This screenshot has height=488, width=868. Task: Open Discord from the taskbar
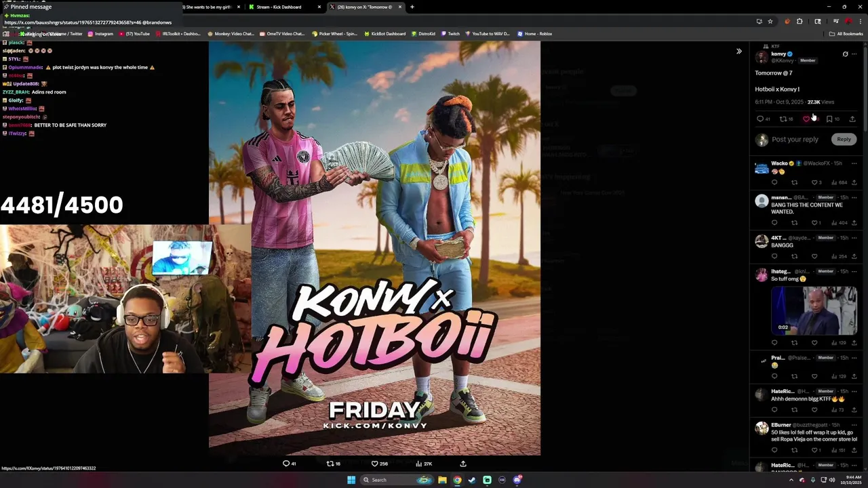pyautogui.click(x=517, y=480)
